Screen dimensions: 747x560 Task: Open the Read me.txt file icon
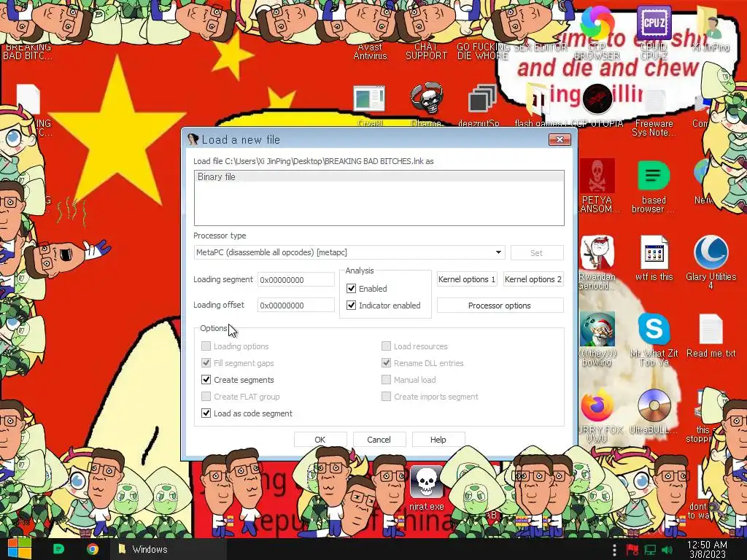[x=711, y=329]
